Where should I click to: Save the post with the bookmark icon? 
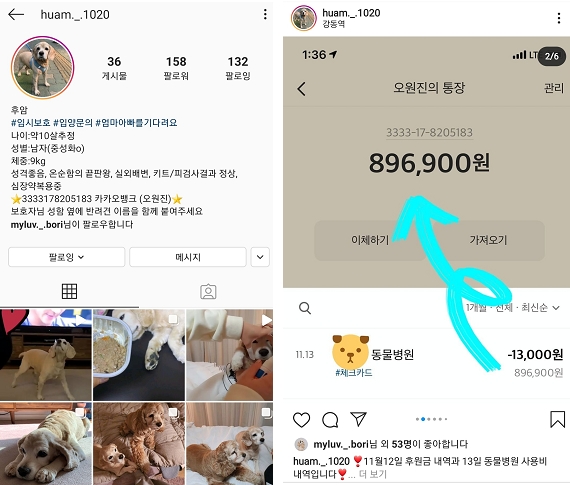click(x=557, y=419)
